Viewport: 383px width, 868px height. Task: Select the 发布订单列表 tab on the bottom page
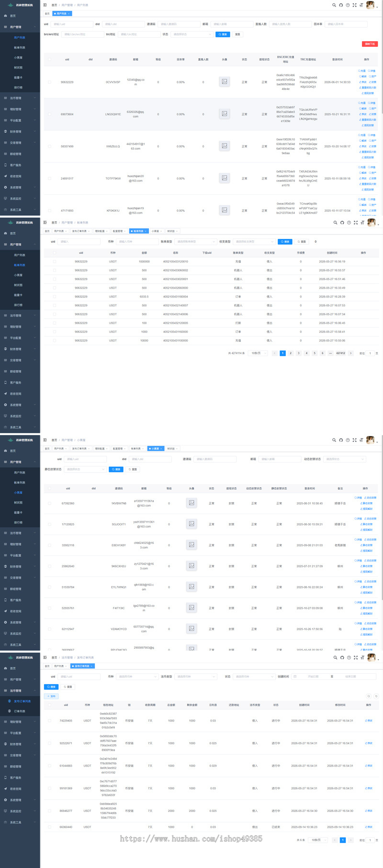[82, 666]
